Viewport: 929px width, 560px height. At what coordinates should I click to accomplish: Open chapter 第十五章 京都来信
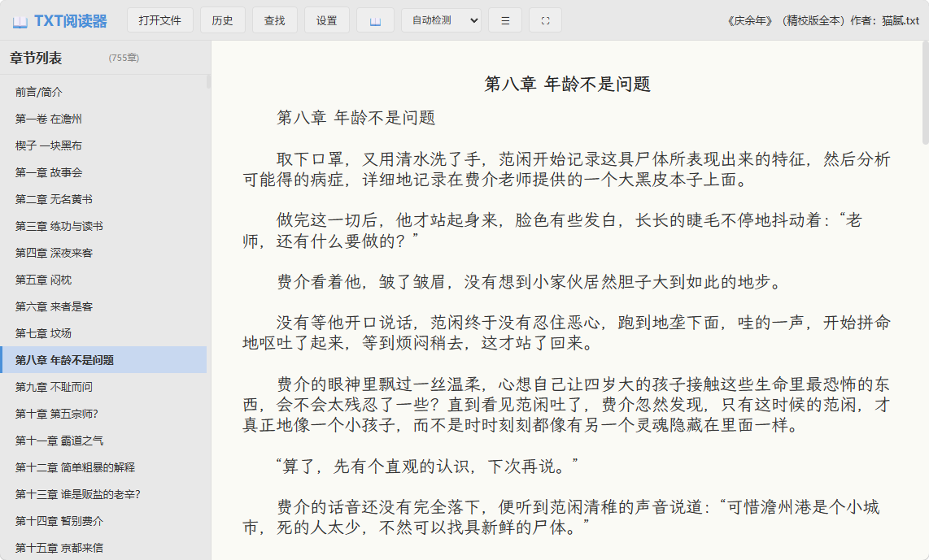(103, 548)
